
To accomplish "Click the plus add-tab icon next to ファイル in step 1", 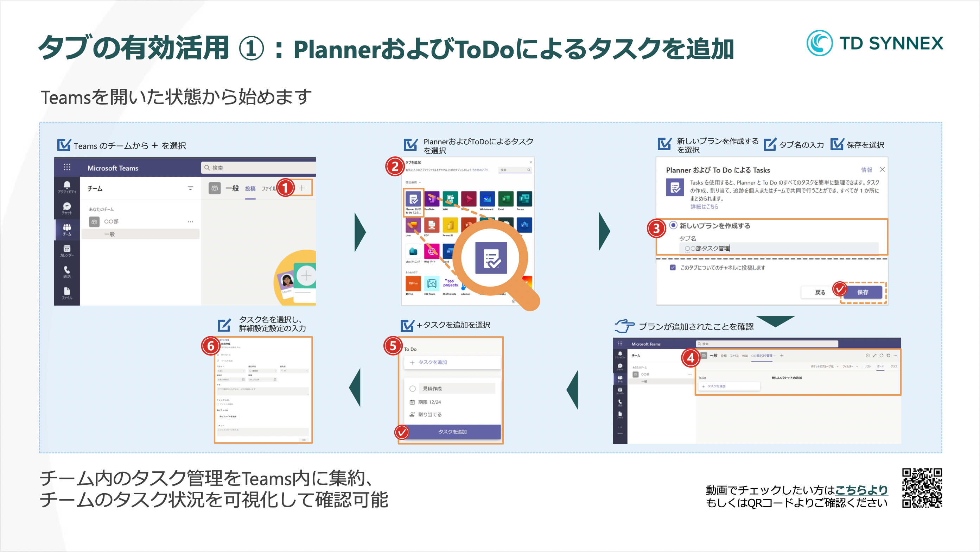I will 302,188.
